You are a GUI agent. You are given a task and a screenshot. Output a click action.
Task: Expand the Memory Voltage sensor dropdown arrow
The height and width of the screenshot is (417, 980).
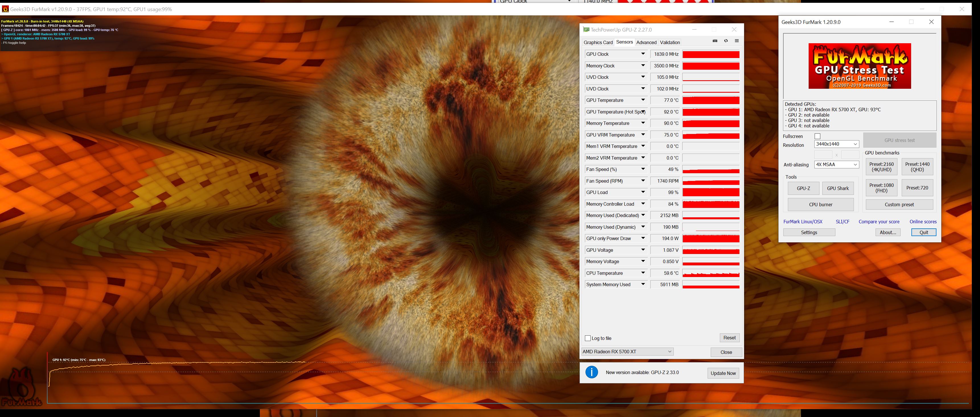click(643, 261)
